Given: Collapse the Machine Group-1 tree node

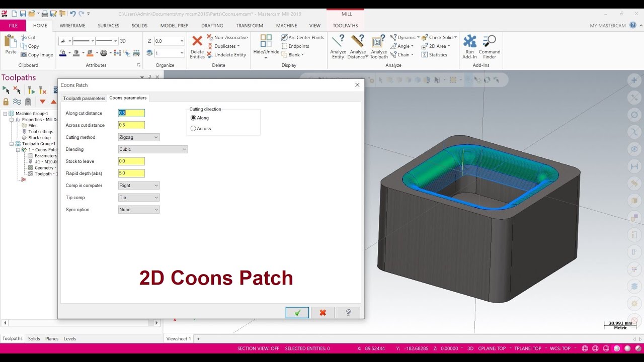Looking at the screenshot, I should (x=5, y=114).
